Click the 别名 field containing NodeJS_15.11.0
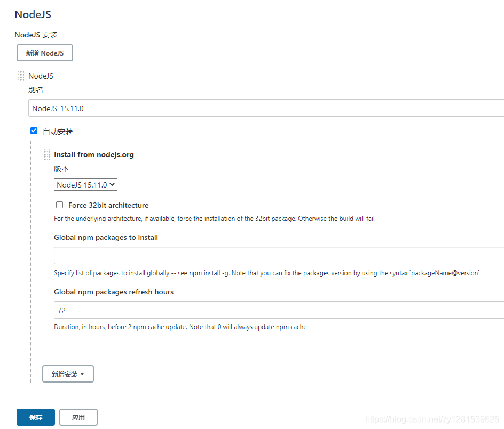 click(266, 108)
